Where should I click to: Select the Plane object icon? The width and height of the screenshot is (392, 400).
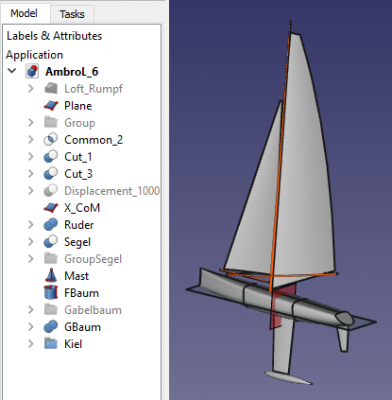pyautogui.click(x=51, y=106)
